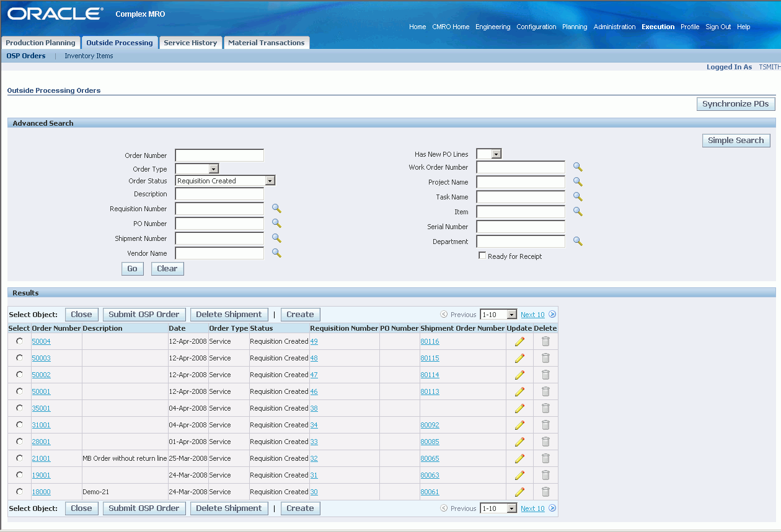
Task: Click the Synchronize POs button
Action: coord(735,104)
